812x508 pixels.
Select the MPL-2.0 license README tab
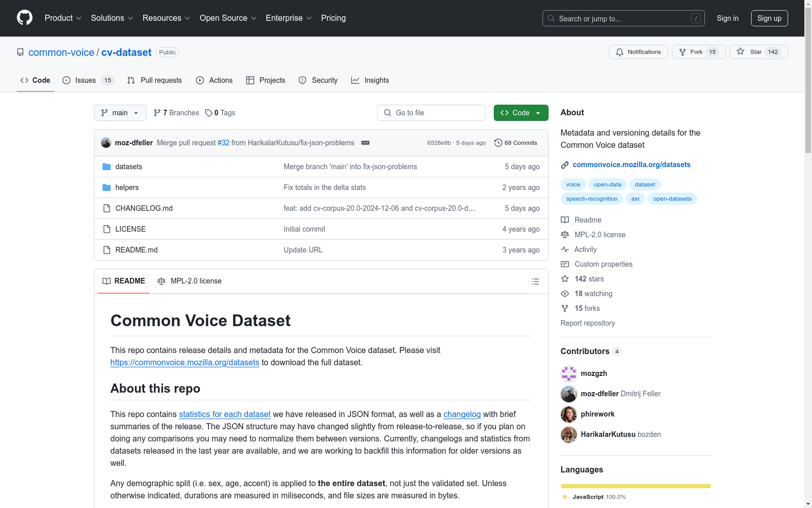coord(189,281)
